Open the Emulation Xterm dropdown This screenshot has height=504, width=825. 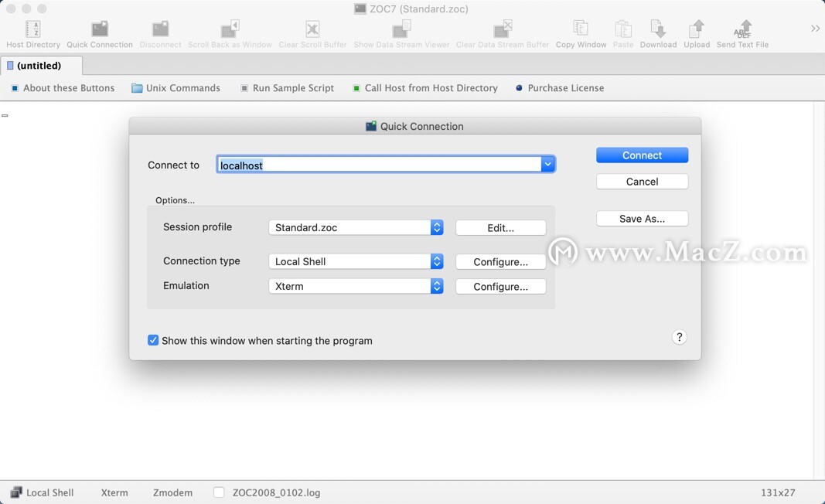[x=437, y=286]
